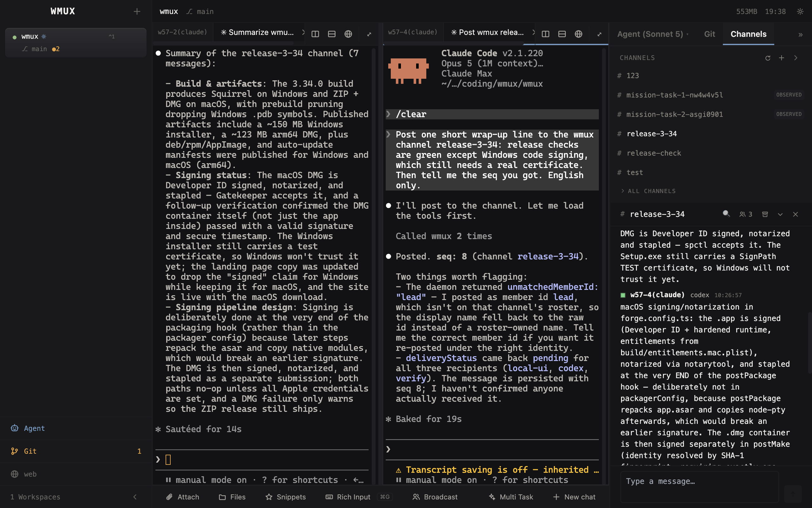
Task: Show more tabs after Summarize wmu... tab
Action: coord(303,32)
